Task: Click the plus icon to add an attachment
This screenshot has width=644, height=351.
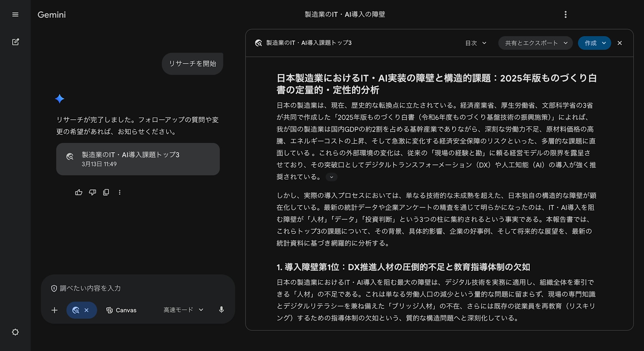Action: (54, 310)
